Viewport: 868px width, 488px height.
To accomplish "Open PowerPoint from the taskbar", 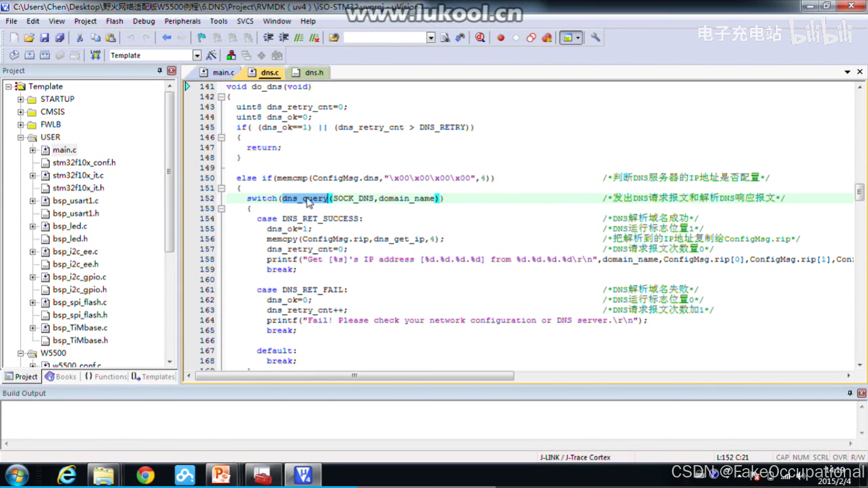I will (x=221, y=475).
